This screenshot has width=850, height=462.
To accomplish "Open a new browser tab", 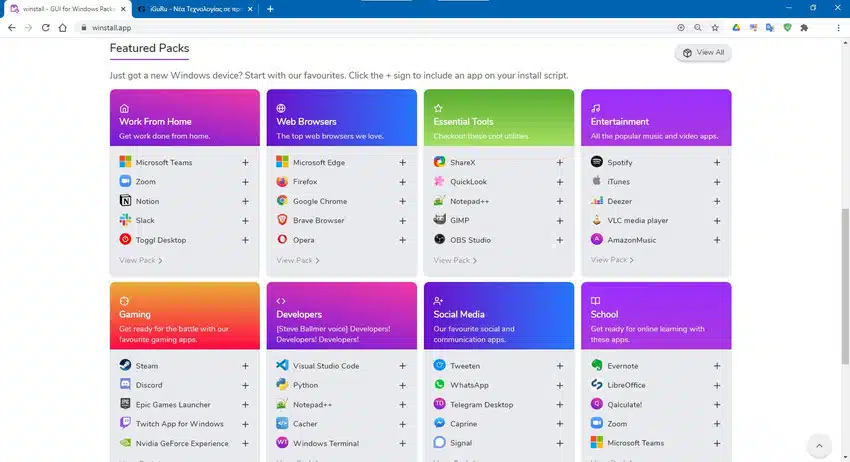I will [270, 9].
